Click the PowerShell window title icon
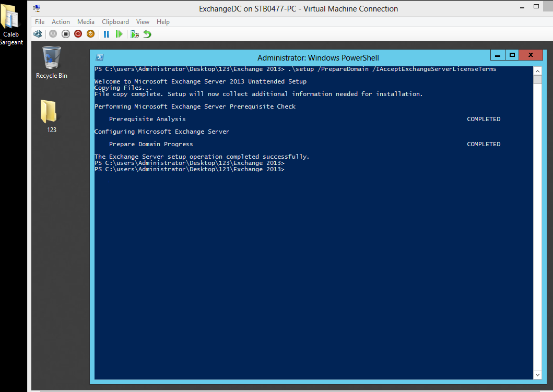The width and height of the screenshot is (553, 392). pyautogui.click(x=100, y=57)
